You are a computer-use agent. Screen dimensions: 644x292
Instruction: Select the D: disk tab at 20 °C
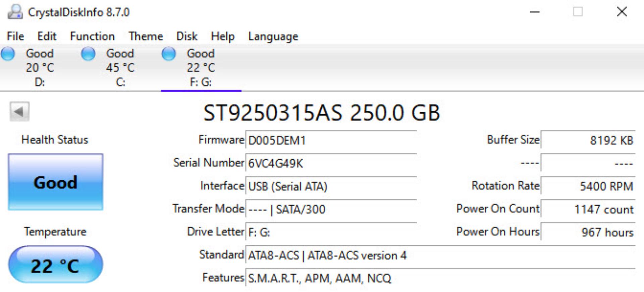click(40, 68)
